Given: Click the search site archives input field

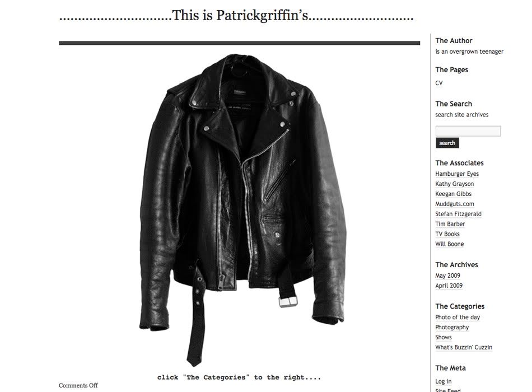Looking at the screenshot, I should coord(468,131).
